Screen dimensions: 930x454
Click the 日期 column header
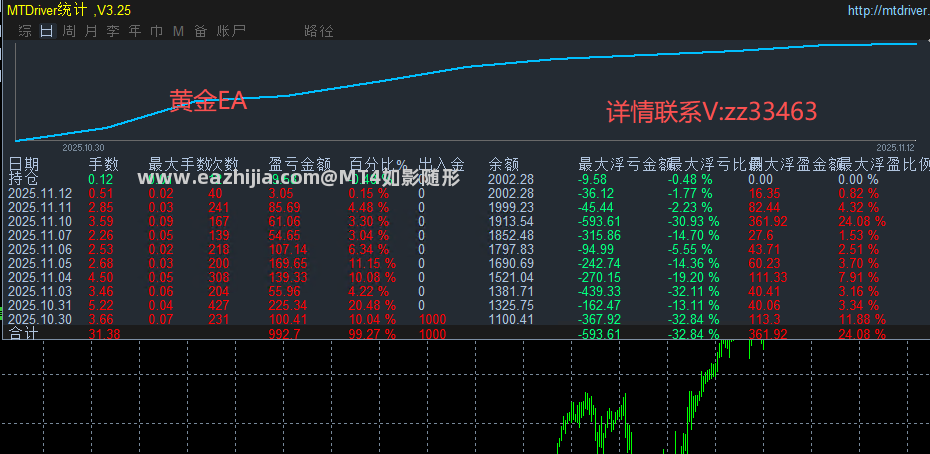click(x=24, y=164)
